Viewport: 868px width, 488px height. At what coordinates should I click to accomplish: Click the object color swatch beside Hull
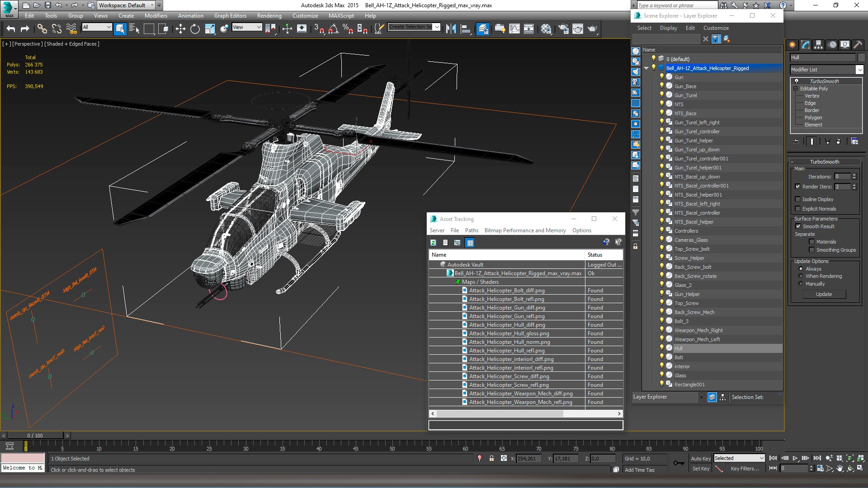coord(861,57)
